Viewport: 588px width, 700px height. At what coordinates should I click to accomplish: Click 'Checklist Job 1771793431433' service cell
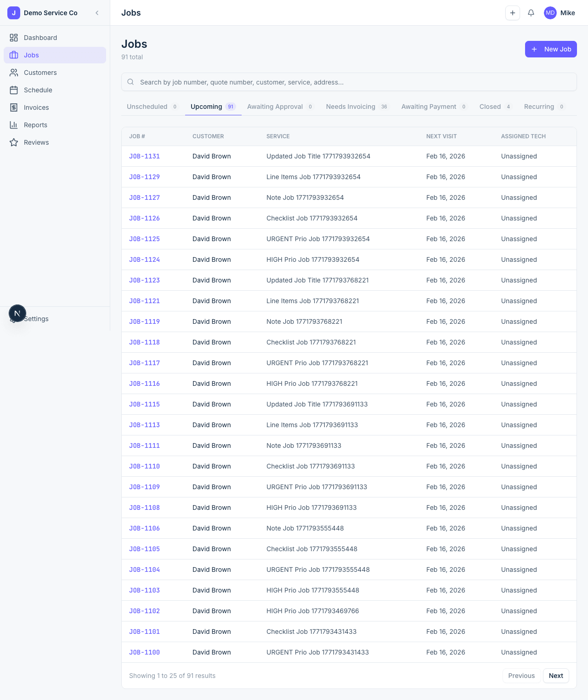[311, 632]
